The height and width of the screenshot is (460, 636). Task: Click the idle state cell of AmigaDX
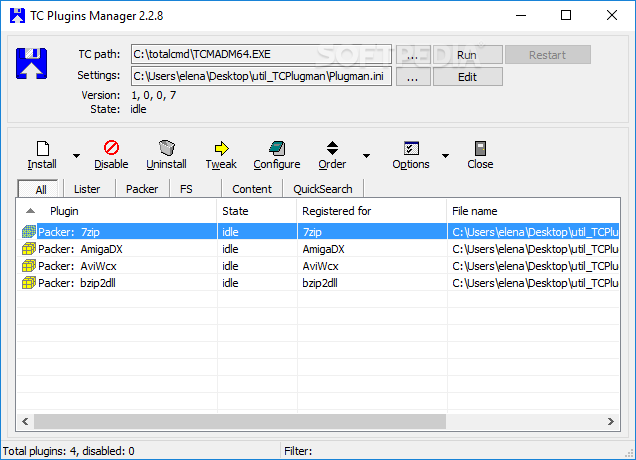tap(257, 249)
